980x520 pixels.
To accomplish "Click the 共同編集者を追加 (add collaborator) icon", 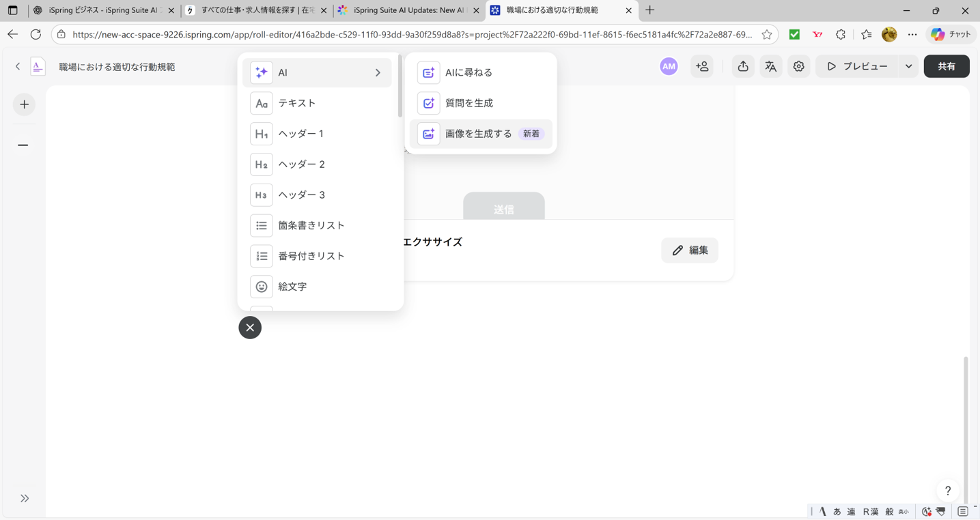I will 702,66.
